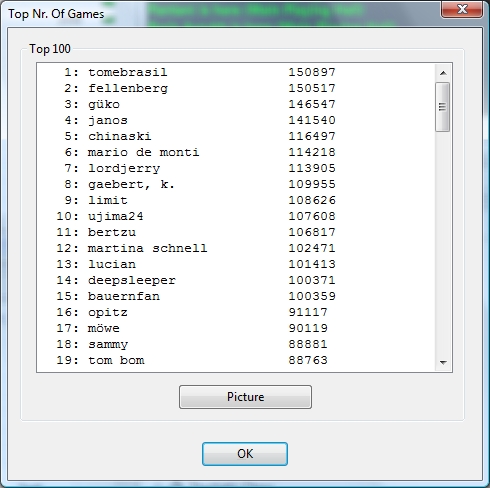This screenshot has height=488, width=490.
Task: Click the game count 102471
Action: click(x=312, y=248)
